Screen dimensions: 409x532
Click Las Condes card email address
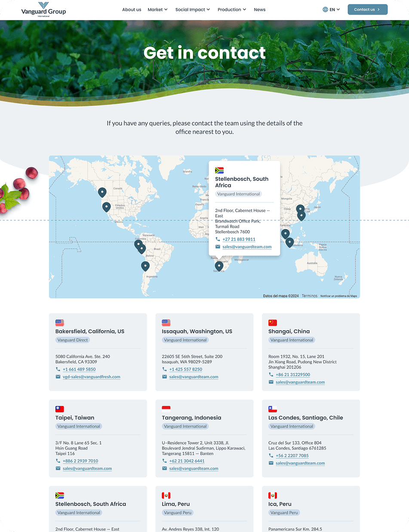click(x=300, y=463)
